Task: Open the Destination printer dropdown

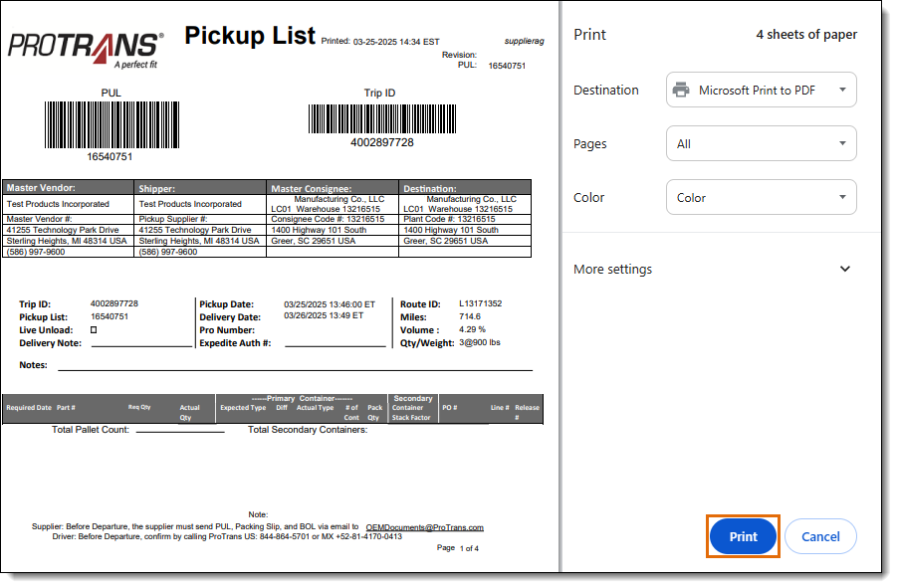Action: tap(761, 90)
